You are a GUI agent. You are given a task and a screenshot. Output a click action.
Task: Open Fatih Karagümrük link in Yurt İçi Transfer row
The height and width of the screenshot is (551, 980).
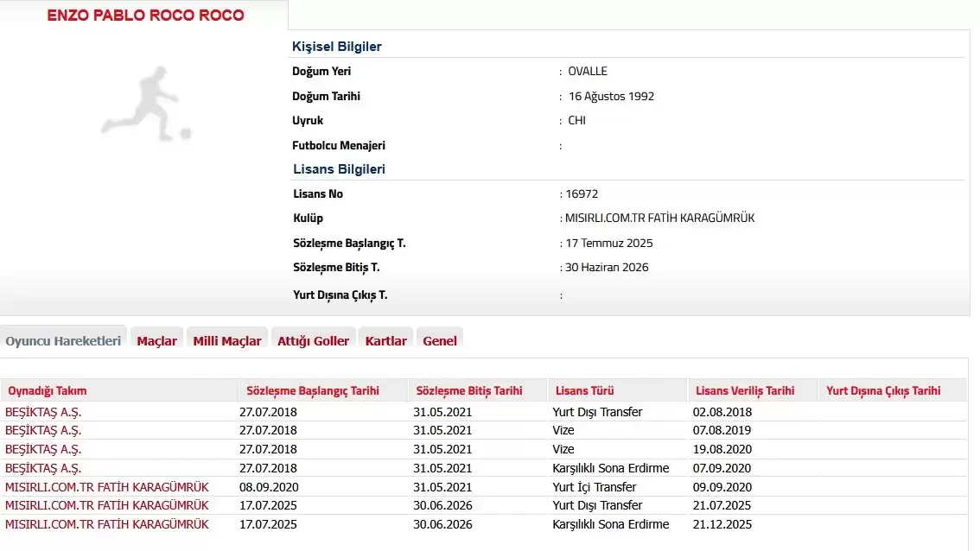click(106, 487)
